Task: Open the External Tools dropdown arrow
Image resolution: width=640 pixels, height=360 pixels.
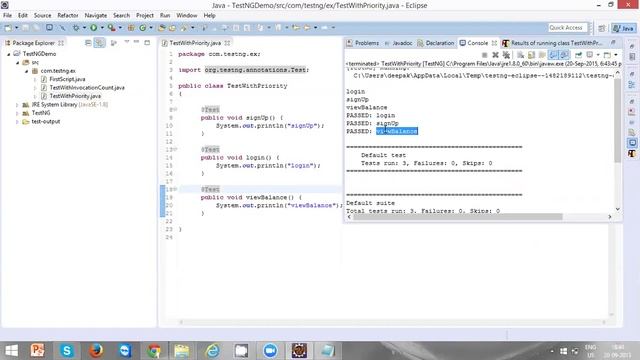Action: click(120, 28)
